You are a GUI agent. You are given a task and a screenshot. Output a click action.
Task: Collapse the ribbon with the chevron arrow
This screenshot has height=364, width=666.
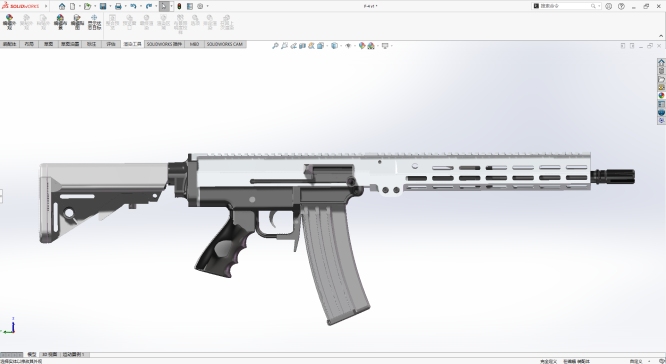[x=661, y=36]
